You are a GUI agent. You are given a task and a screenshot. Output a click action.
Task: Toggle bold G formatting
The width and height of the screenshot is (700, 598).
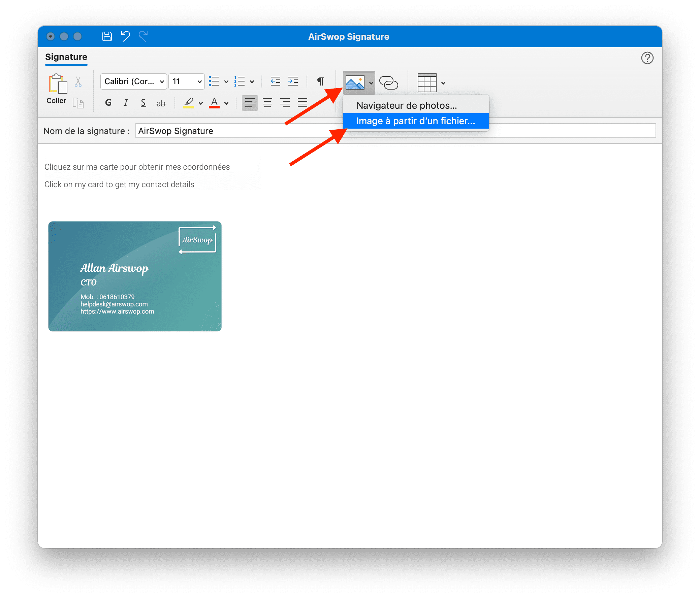point(108,103)
